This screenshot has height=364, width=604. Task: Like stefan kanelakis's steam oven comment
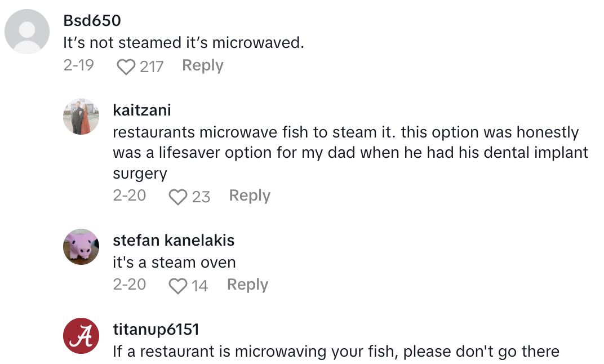pyautogui.click(x=178, y=286)
